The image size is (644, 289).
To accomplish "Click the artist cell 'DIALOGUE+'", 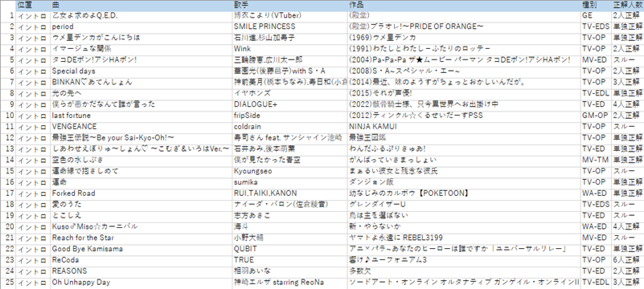I will point(290,104).
